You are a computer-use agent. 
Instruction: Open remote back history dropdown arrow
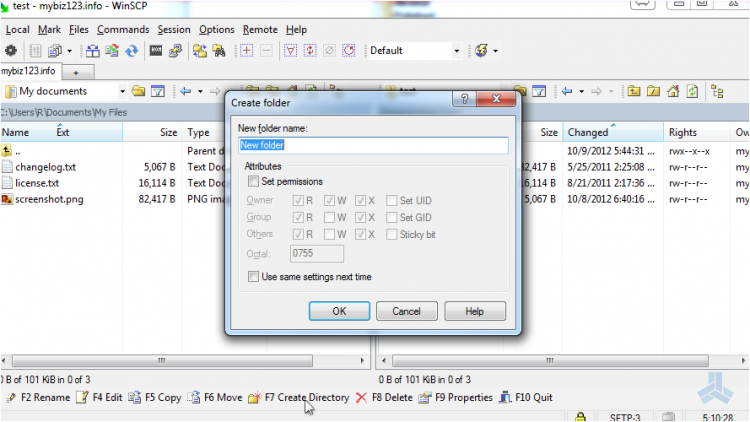point(581,91)
